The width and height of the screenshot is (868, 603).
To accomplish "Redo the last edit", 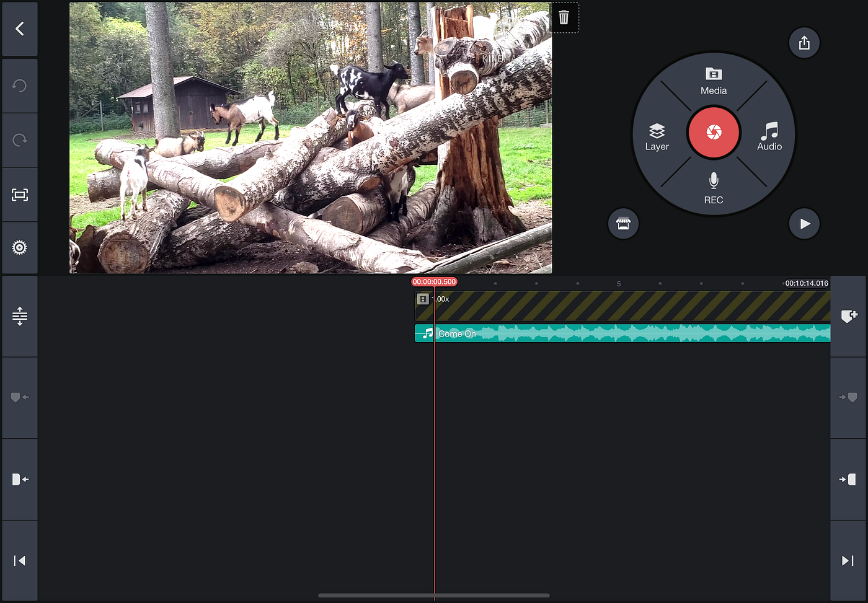I will [20, 140].
